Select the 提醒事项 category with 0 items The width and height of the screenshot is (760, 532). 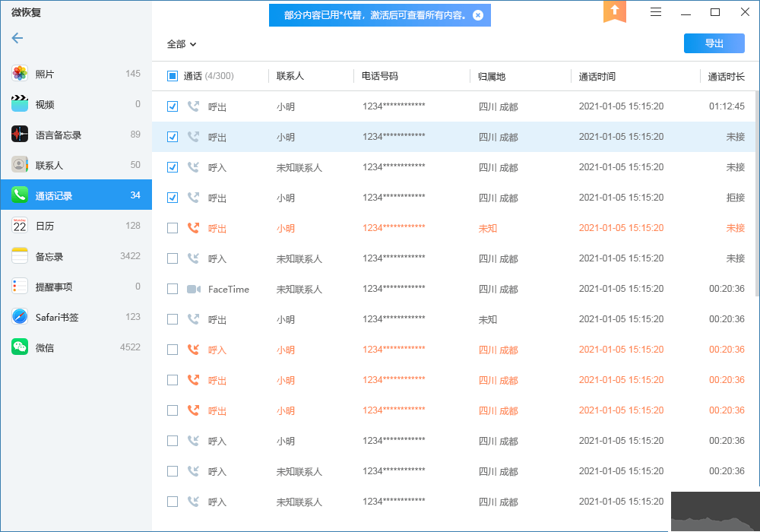pyautogui.click(x=76, y=287)
